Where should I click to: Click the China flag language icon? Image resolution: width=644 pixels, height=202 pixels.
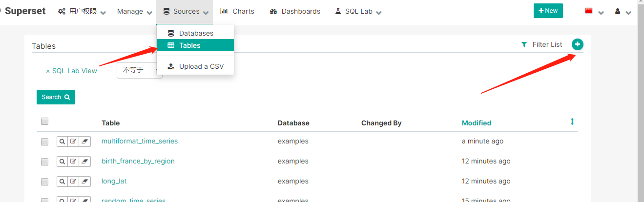click(589, 11)
